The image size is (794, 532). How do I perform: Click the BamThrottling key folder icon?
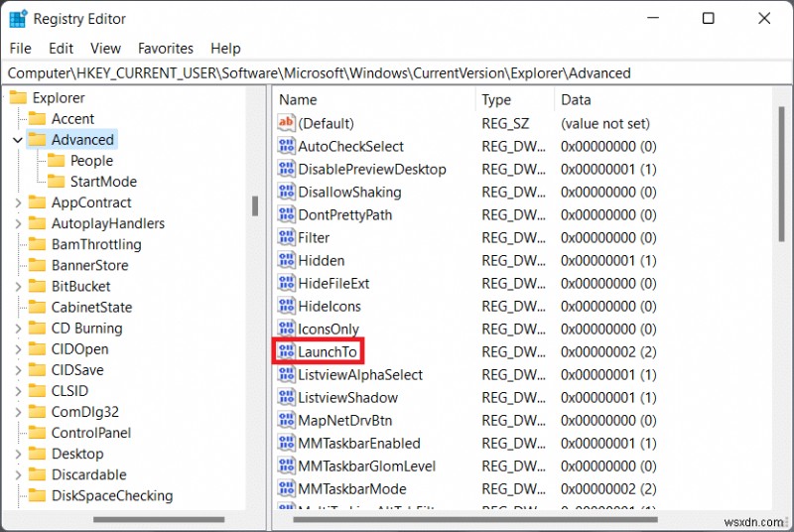click(x=37, y=244)
